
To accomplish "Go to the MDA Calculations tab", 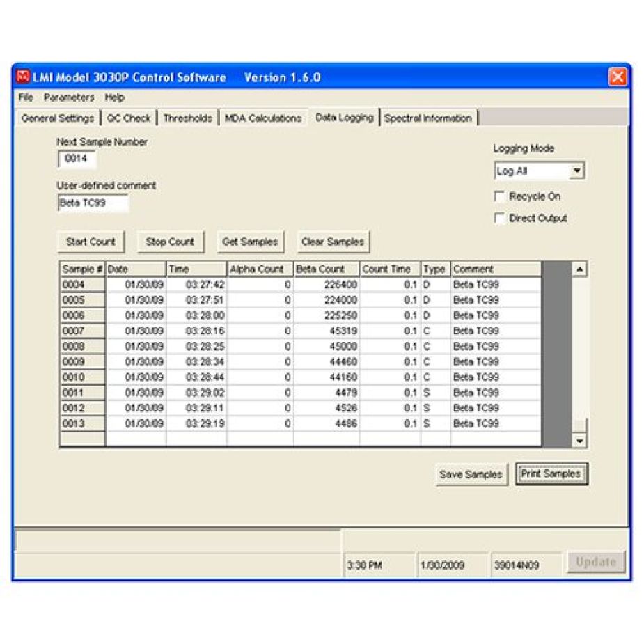I will pyautogui.click(x=263, y=118).
